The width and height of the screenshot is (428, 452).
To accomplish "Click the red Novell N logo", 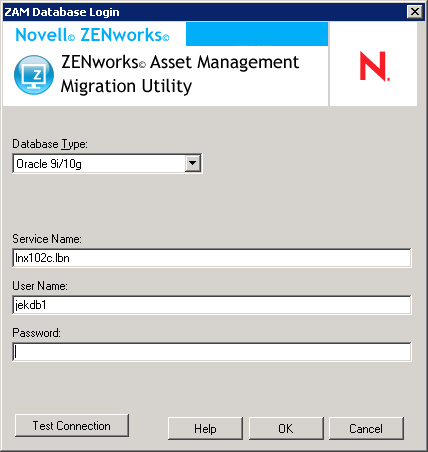I will click(375, 66).
